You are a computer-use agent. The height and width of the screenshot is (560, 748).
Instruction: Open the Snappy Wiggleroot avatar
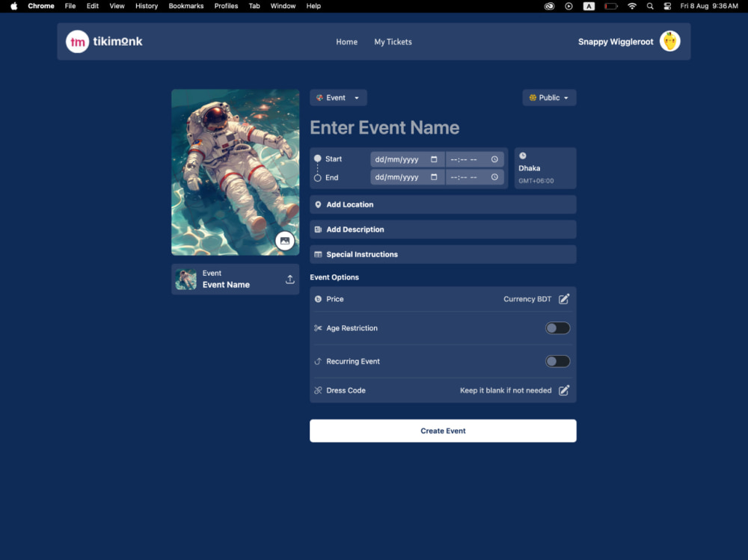point(669,42)
